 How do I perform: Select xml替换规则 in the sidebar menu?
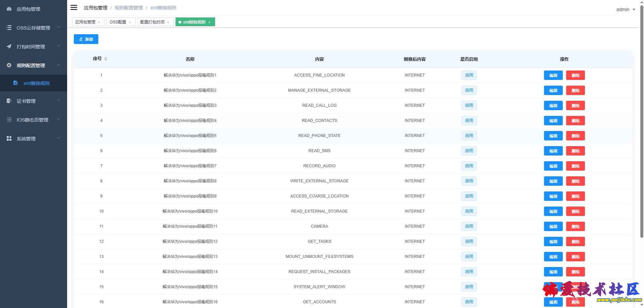tap(36, 83)
